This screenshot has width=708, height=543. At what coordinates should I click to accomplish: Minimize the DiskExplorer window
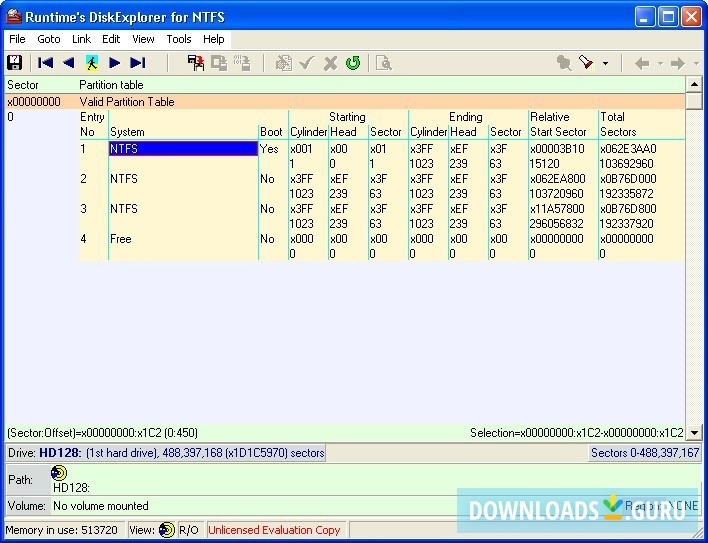645,17
